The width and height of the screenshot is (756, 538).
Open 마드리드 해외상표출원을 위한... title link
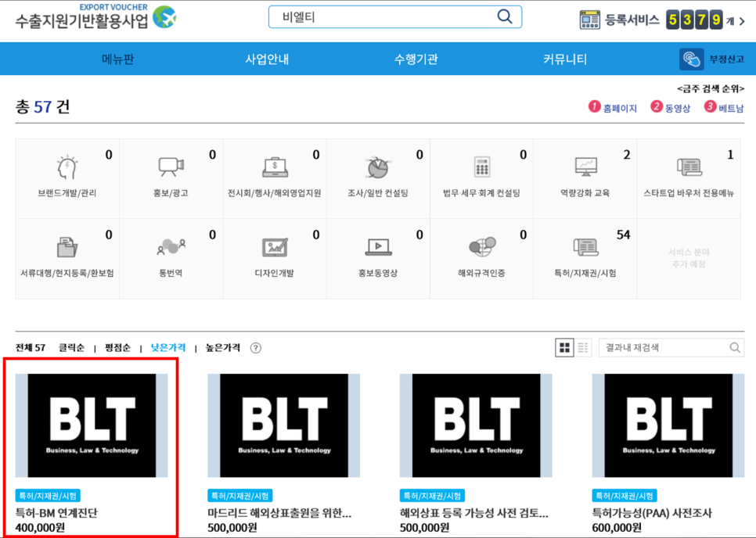[279, 512]
